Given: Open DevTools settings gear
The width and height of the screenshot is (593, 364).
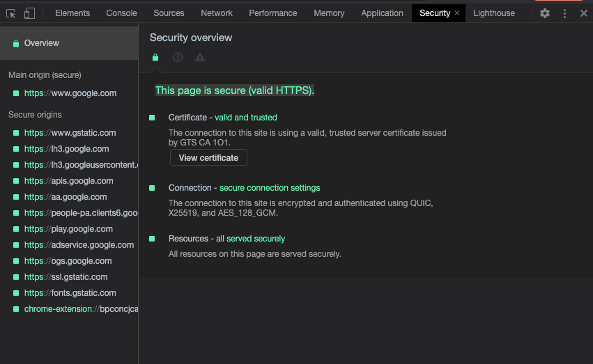Looking at the screenshot, I should pyautogui.click(x=545, y=13).
